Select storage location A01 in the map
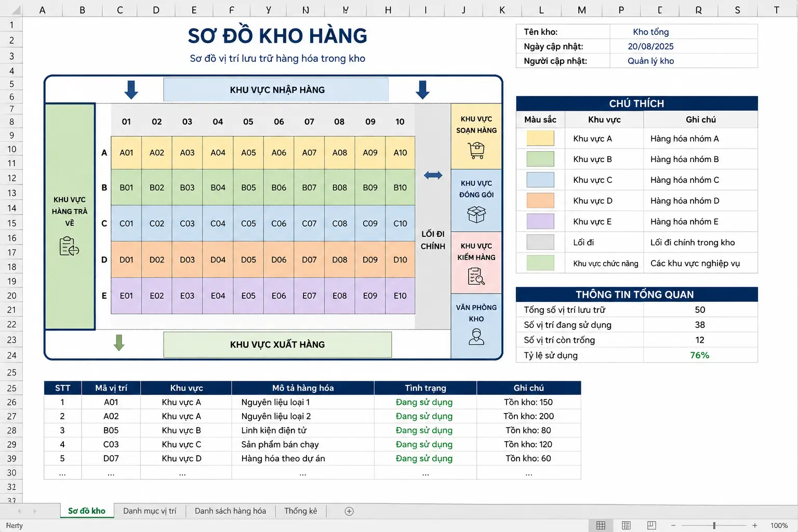Viewport: 798px width, 532px height. pos(126,153)
